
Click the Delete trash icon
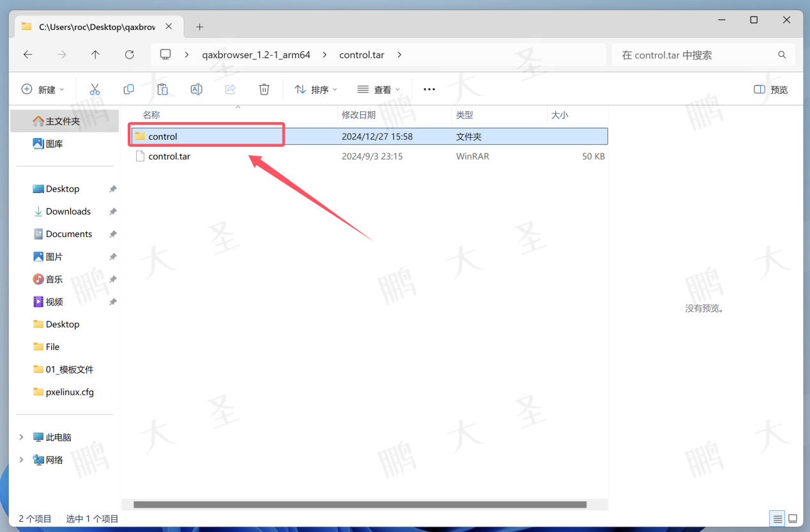264,89
